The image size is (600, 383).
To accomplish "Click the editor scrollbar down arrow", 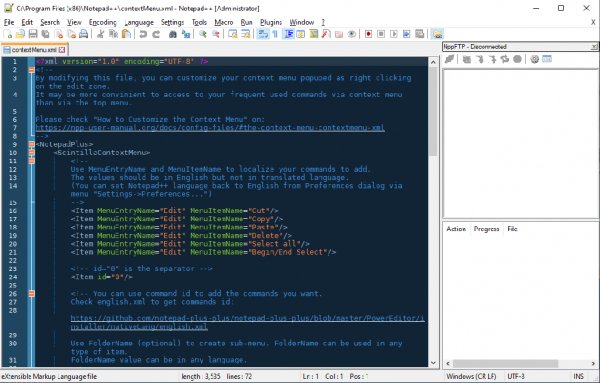I will point(433,362).
